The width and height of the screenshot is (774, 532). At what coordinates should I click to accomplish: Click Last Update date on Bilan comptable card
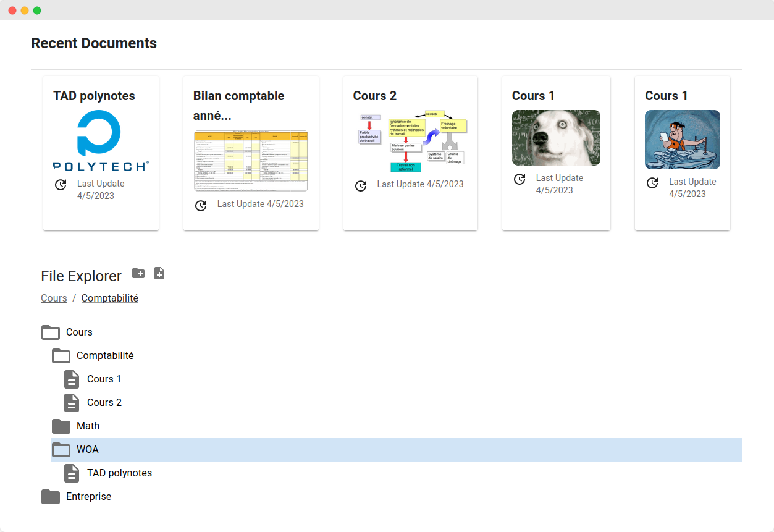[261, 204]
